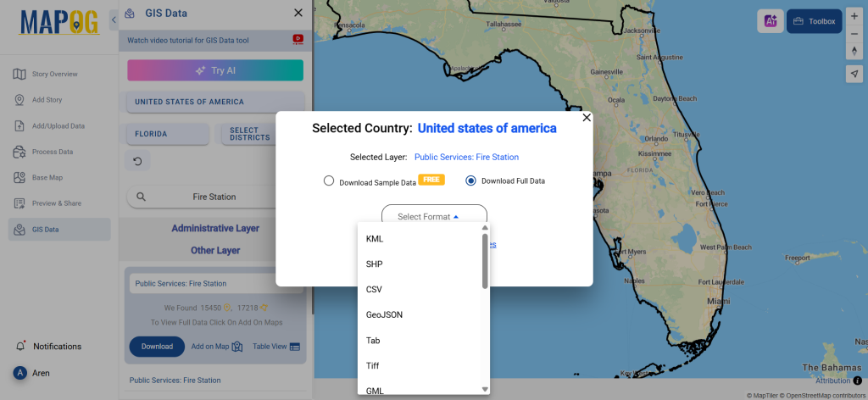
Task: Click the format list scrollbar thumb
Action: [x=485, y=260]
